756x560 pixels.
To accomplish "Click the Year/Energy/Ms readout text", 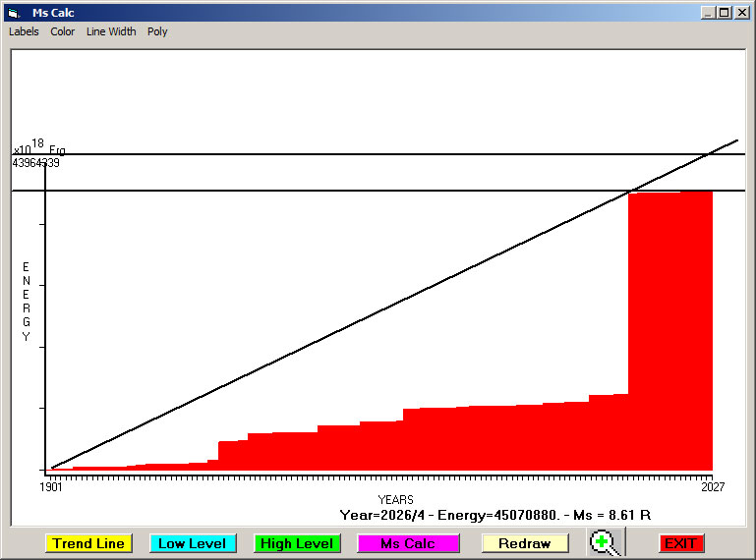I will point(495,515).
